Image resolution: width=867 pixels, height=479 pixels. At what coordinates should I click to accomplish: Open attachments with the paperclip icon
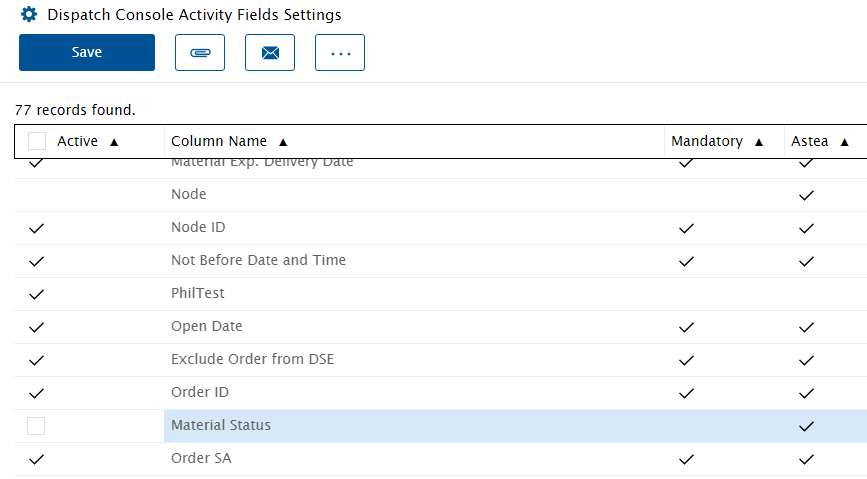(x=200, y=53)
